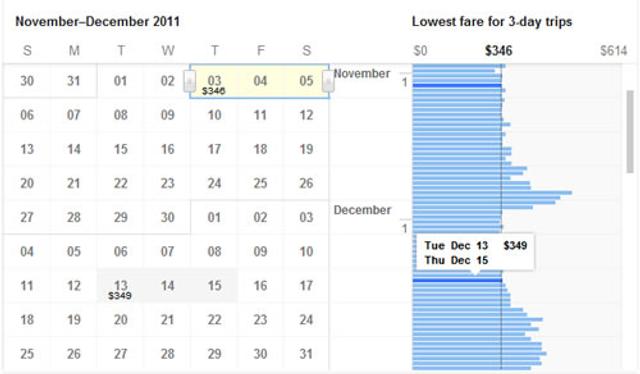
Task: Select December 31 date cell
Action: point(306,354)
